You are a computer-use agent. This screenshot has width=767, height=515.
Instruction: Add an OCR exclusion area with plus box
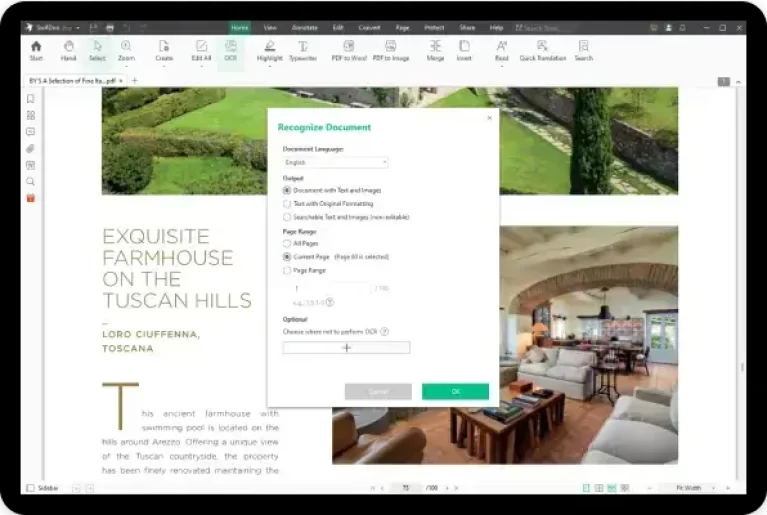346,348
